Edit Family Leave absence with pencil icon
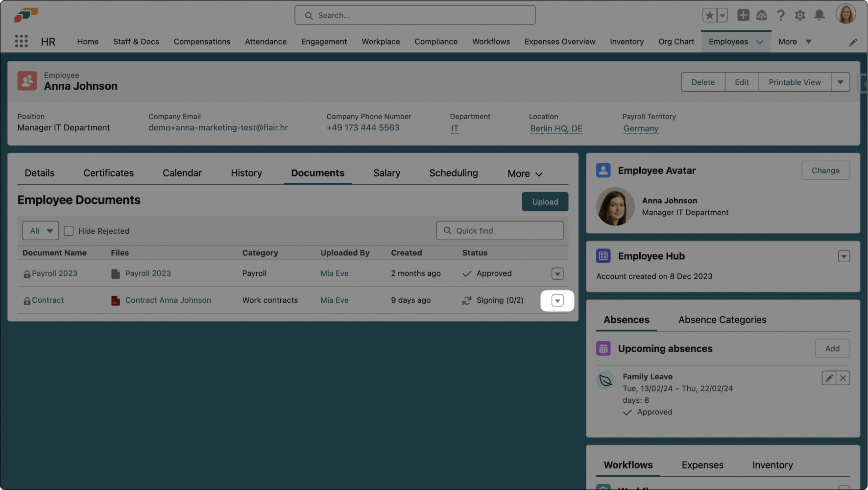The height and width of the screenshot is (490, 868). pyautogui.click(x=829, y=378)
